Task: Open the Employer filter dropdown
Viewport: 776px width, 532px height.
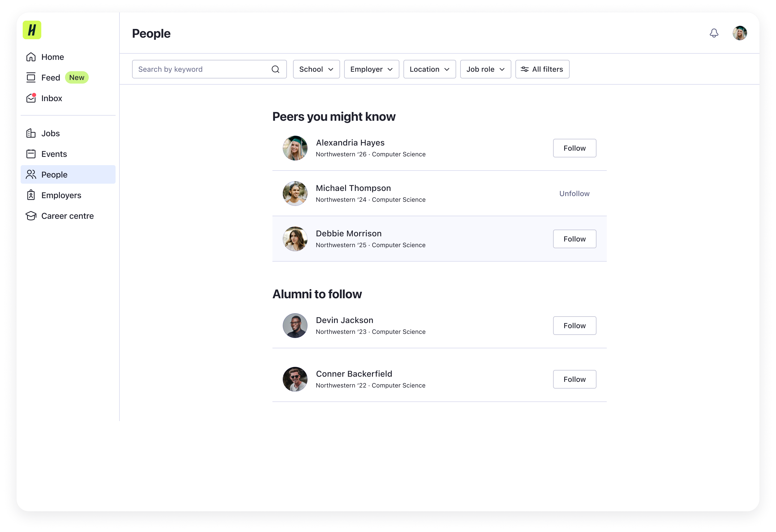Action: (372, 69)
